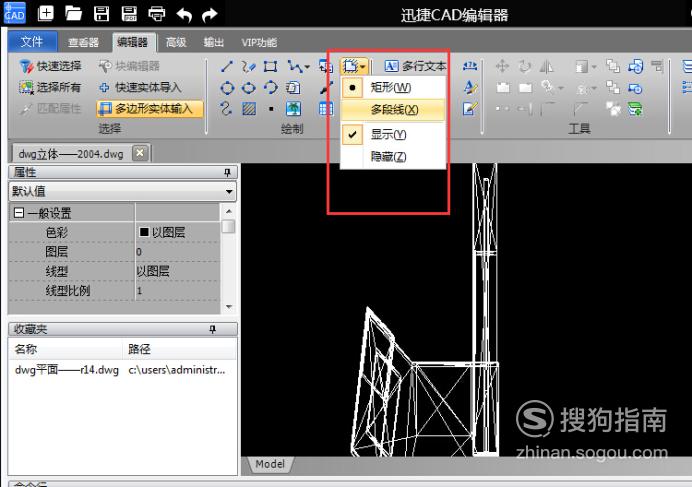This screenshot has width=692, height=487.
Task: Switch to the Editor ribbon tab
Action: point(132,42)
